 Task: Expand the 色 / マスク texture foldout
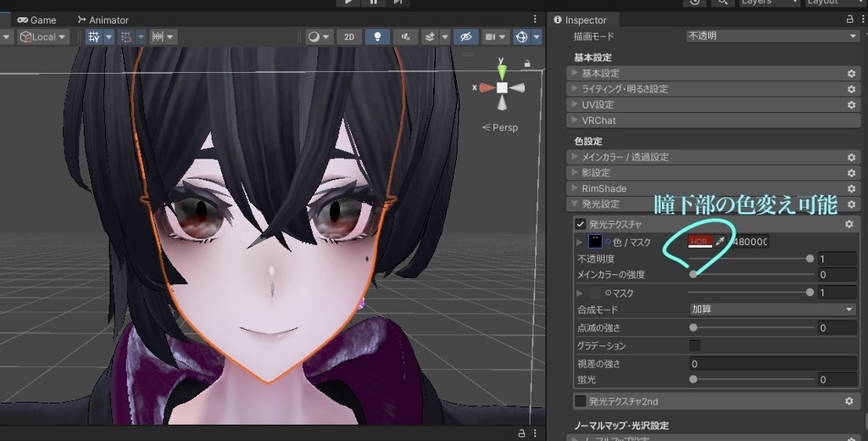(x=580, y=242)
